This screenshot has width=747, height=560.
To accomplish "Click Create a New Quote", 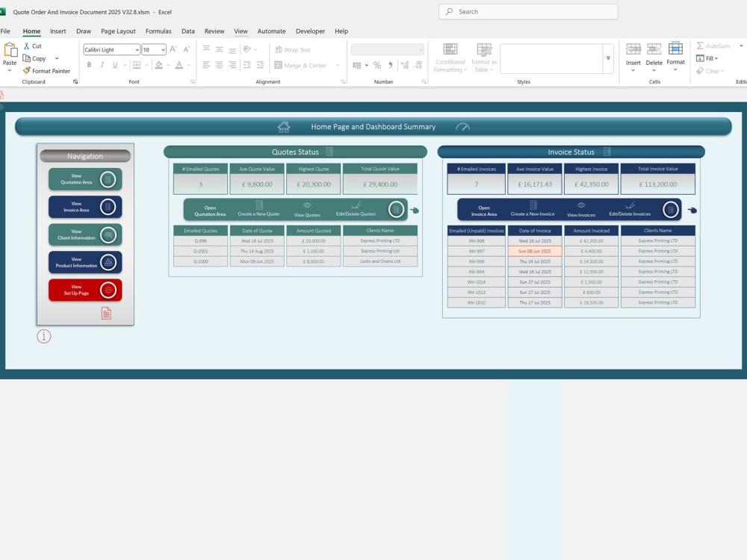I will click(x=258, y=209).
